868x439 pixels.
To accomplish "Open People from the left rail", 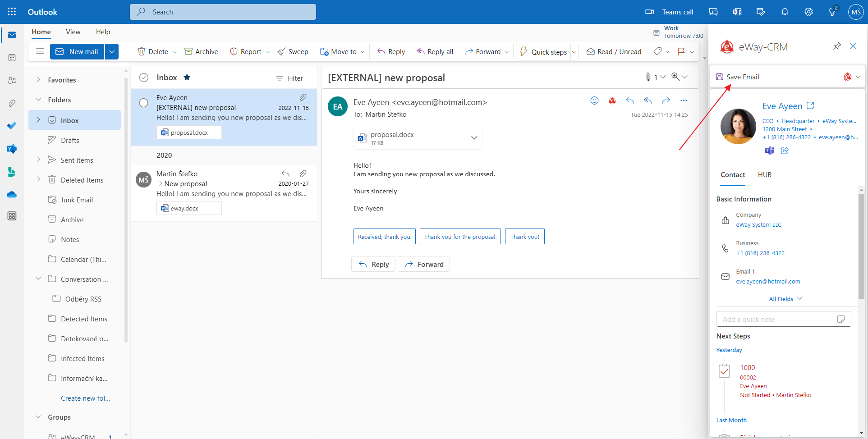I will 12,80.
